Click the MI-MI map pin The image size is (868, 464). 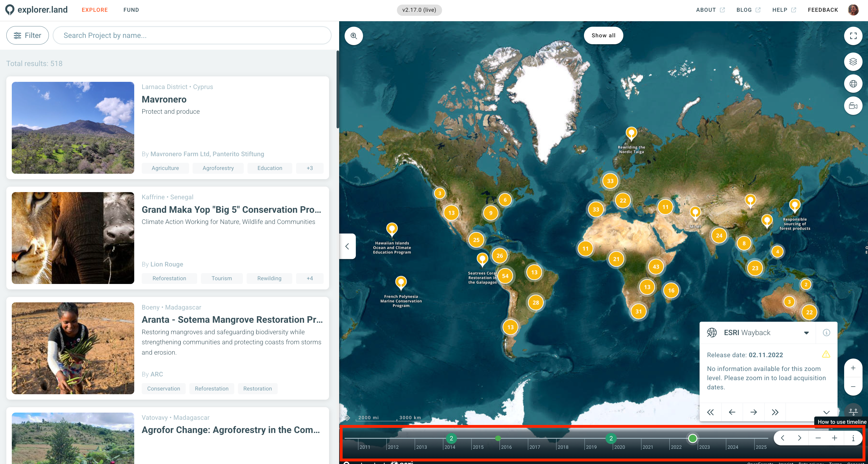pos(695,213)
